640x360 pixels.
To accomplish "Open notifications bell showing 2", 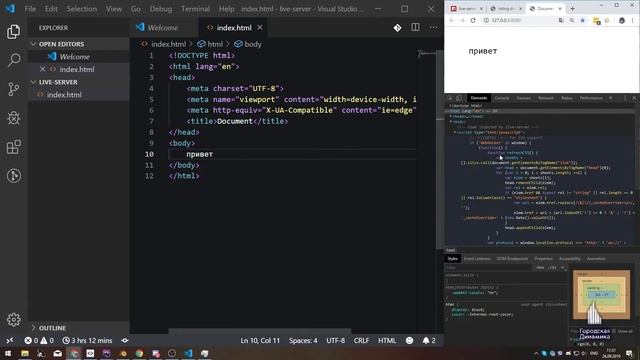I will 429,340.
